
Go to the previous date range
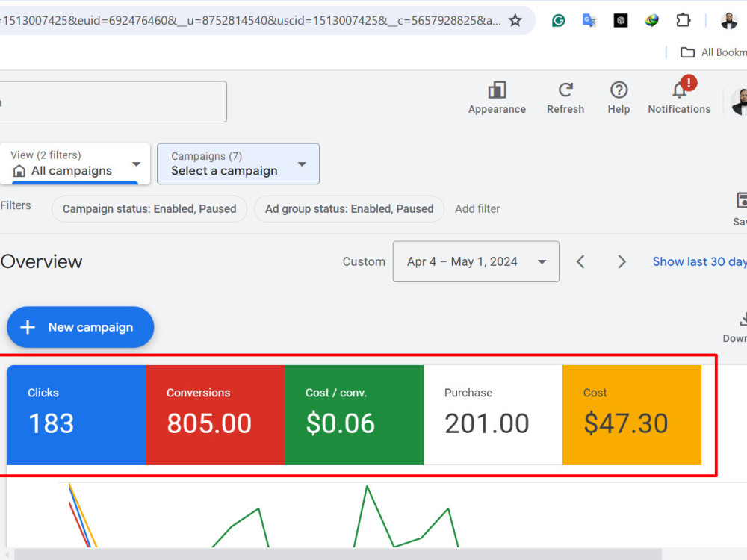coord(580,261)
